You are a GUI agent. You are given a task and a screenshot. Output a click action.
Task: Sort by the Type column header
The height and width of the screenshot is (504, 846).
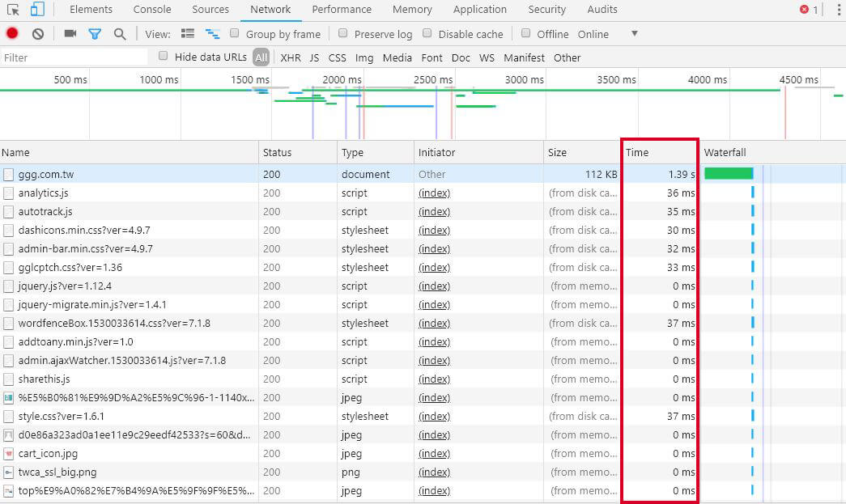point(376,153)
